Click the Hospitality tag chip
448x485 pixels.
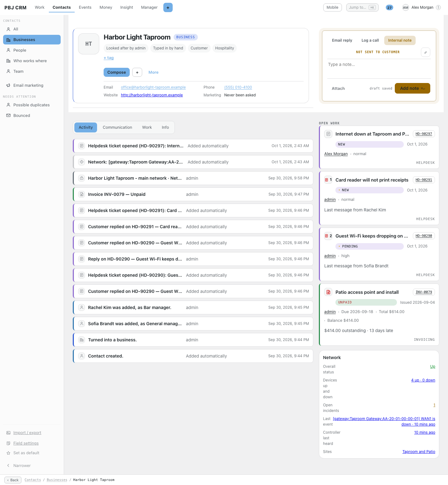(225, 48)
